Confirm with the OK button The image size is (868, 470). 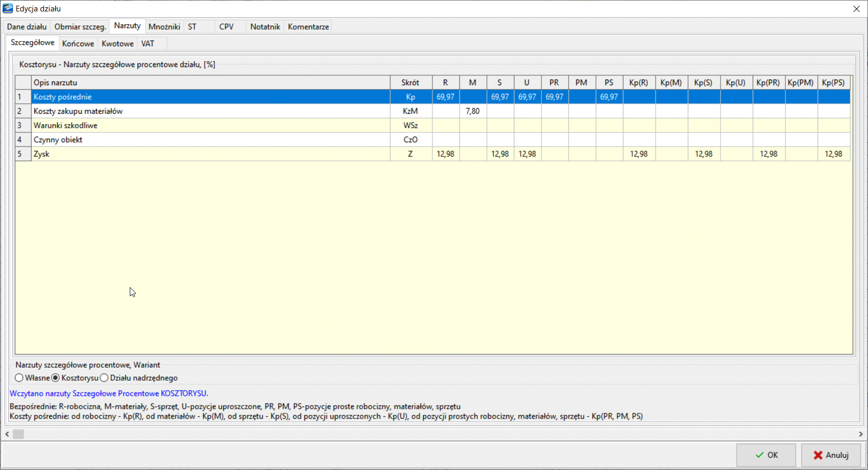pyautogui.click(x=766, y=455)
